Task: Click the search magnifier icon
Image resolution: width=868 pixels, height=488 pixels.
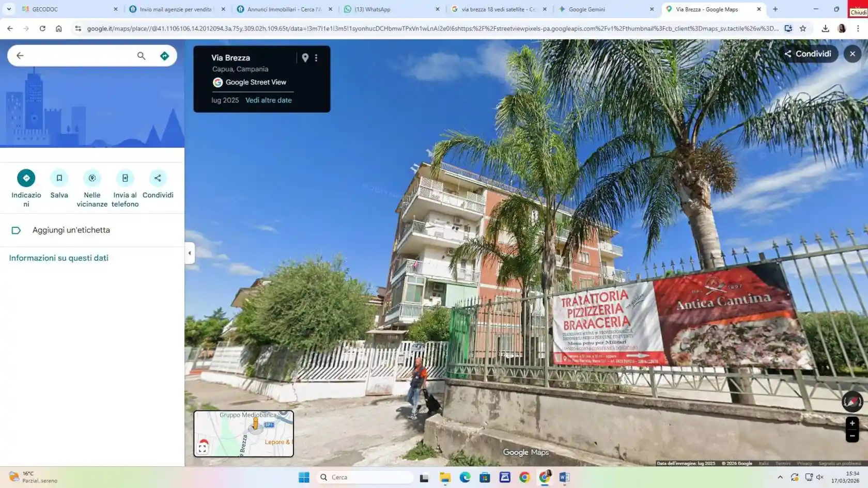Action: pyautogui.click(x=141, y=56)
